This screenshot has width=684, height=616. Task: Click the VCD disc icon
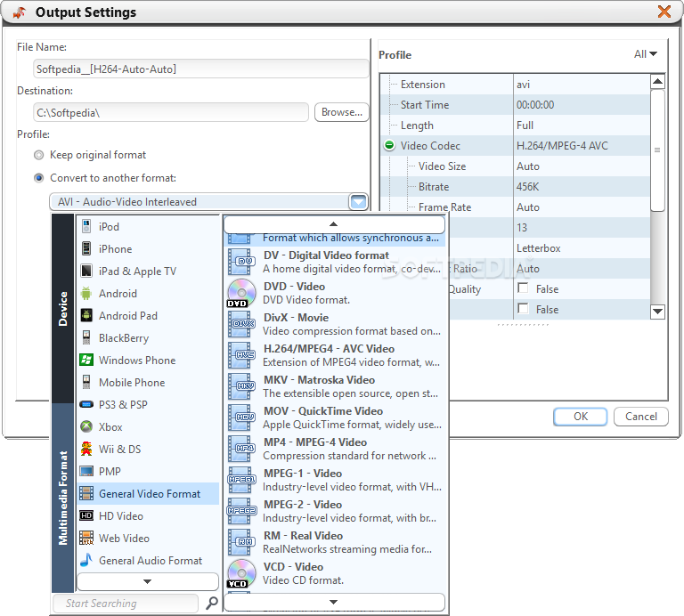tap(241, 573)
